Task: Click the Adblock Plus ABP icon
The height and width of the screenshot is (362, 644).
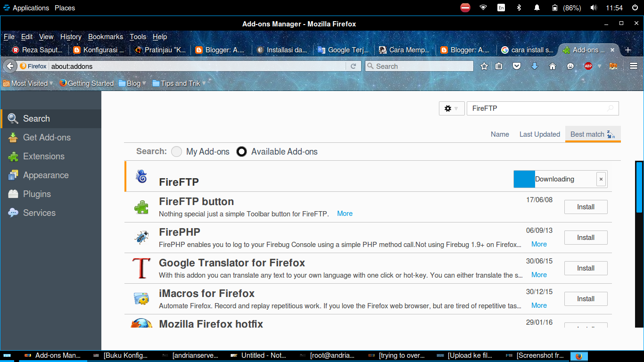Action: pyautogui.click(x=588, y=66)
